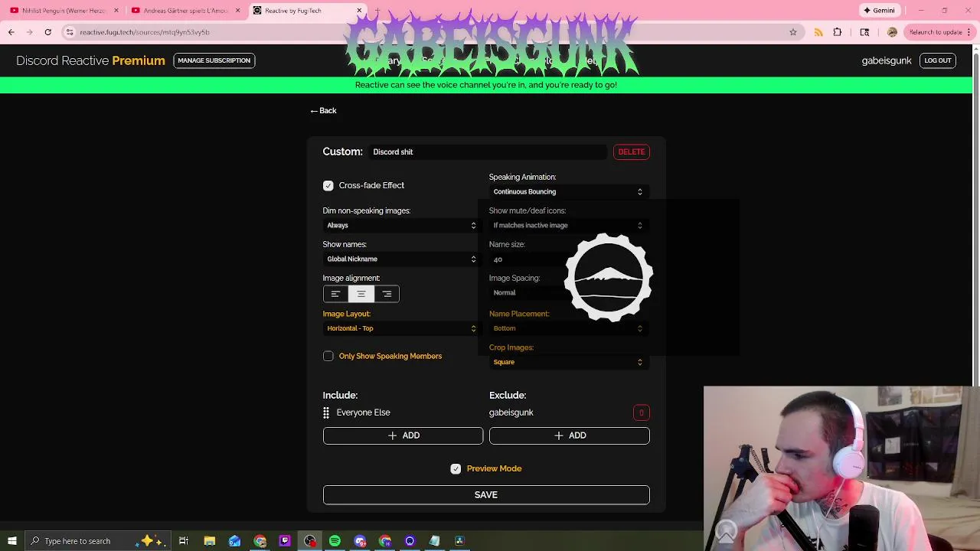Click ADD under Exclude

569,435
